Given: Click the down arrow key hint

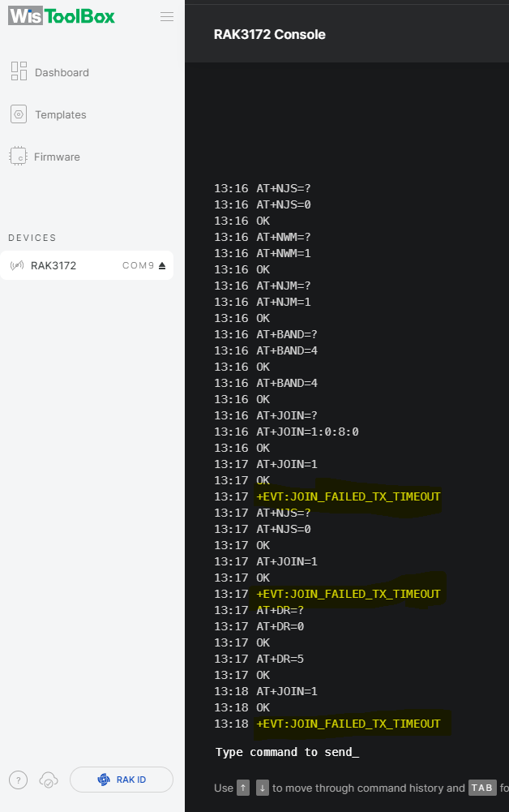Looking at the screenshot, I should click(263, 788).
